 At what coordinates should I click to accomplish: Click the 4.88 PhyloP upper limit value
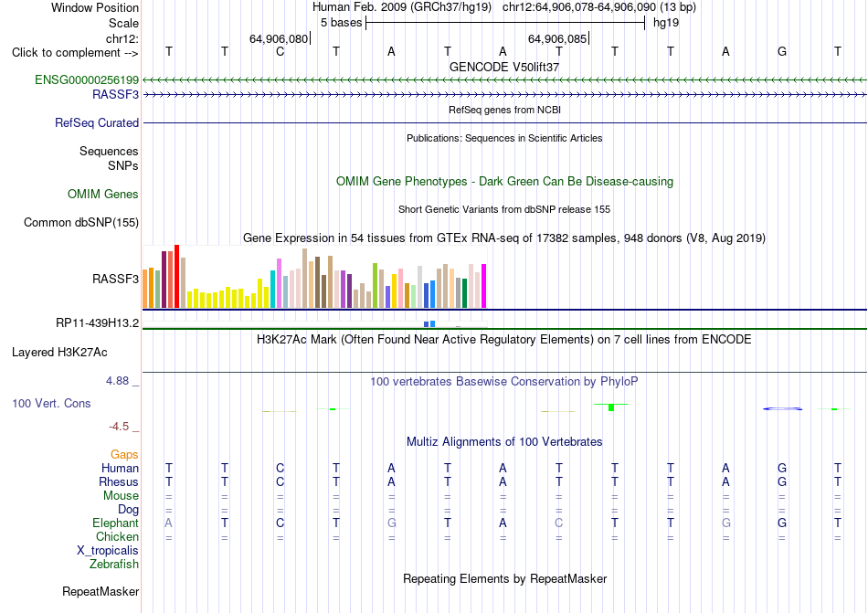point(117,381)
